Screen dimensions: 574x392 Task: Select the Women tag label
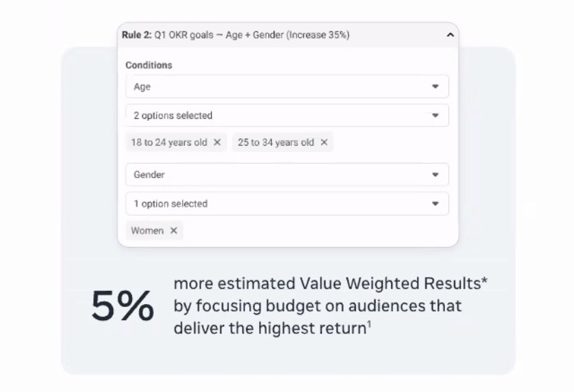[x=147, y=231]
